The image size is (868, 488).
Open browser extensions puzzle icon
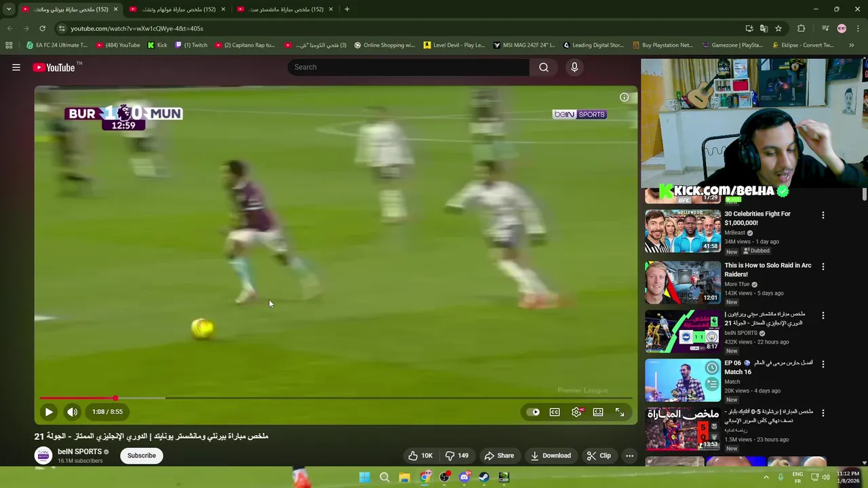click(802, 28)
